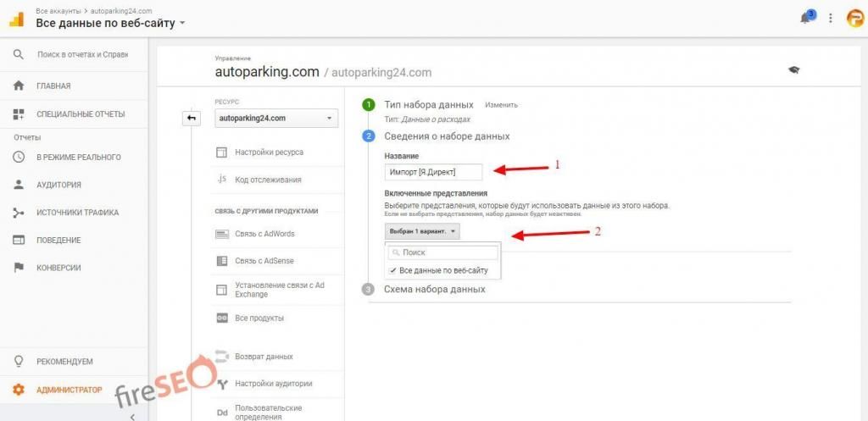Open the 'Конверсии' menu item
The width and height of the screenshot is (868, 421).
[x=58, y=268]
